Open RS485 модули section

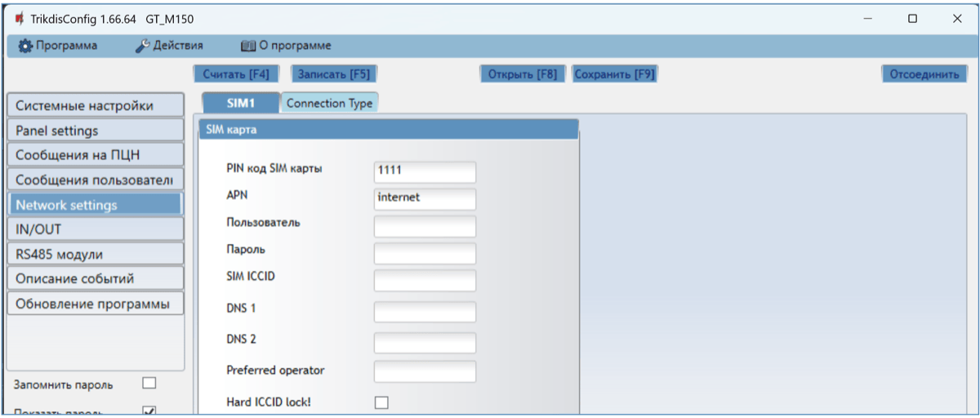tap(94, 254)
